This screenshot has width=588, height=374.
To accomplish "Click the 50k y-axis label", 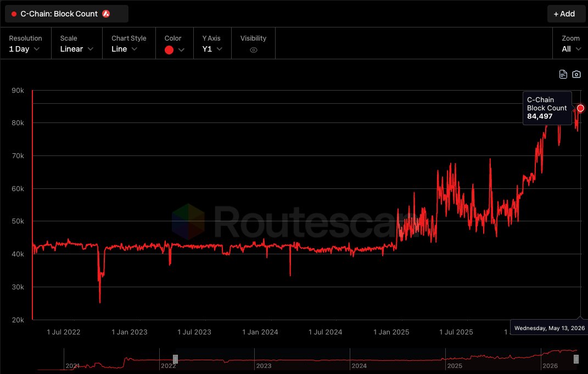I will point(18,221).
